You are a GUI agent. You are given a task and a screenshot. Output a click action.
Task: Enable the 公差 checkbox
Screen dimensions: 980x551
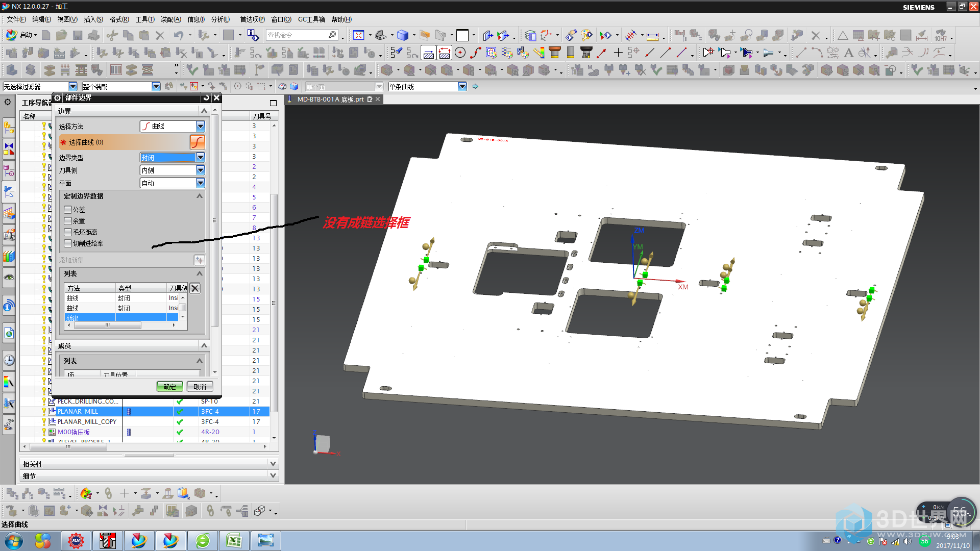[x=68, y=210]
